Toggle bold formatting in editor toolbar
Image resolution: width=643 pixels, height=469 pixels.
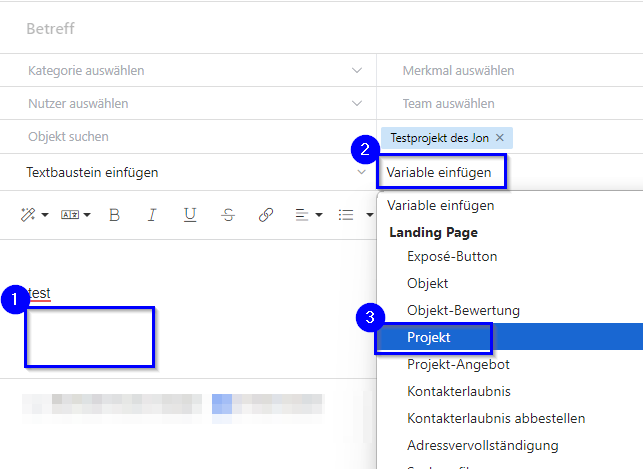point(114,215)
